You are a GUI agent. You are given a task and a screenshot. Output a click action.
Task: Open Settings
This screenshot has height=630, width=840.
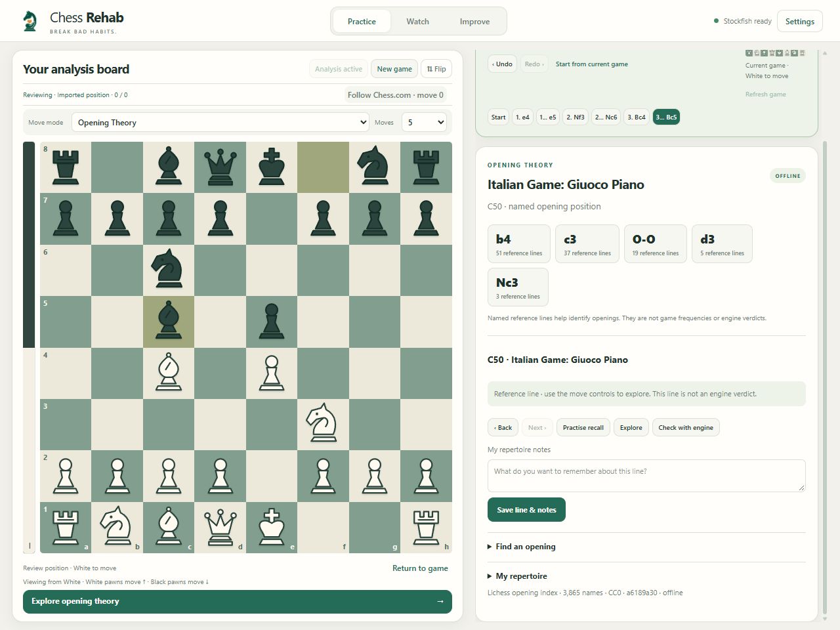[x=800, y=21]
